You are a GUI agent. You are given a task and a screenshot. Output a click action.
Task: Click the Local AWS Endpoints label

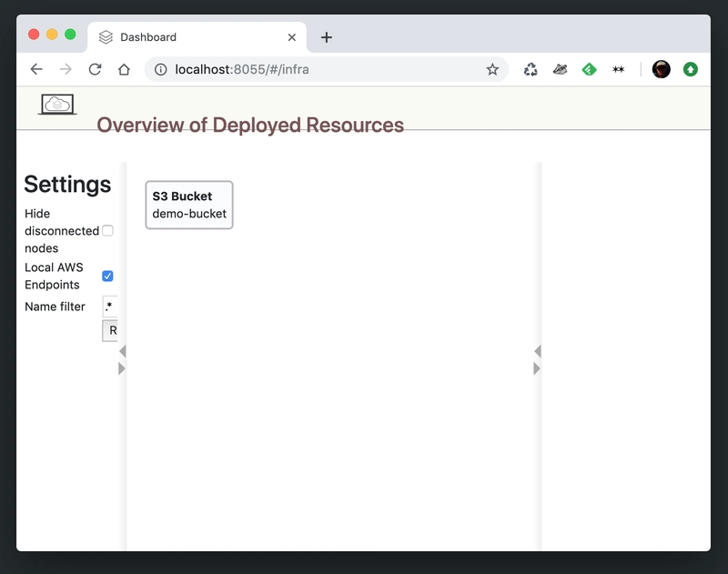[54, 277]
